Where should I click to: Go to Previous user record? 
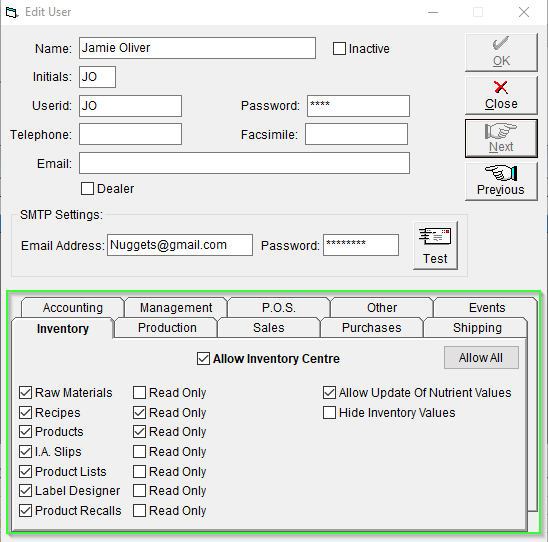(x=501, y=181)
